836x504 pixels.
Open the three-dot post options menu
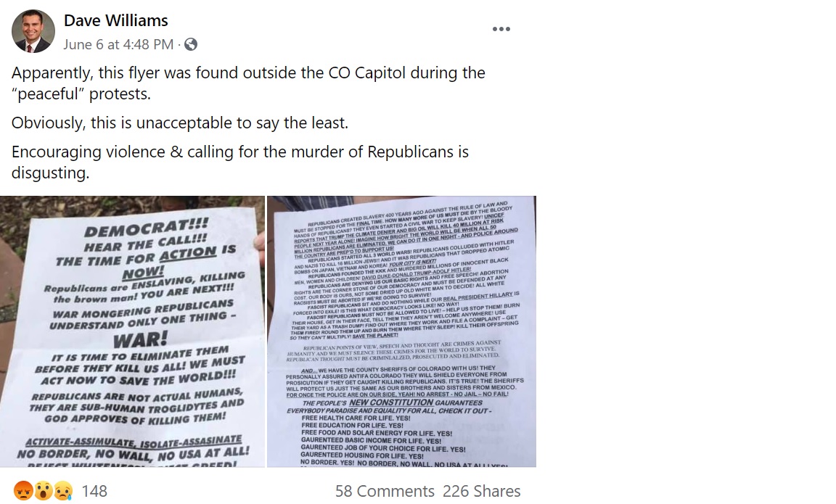[501, 29]
